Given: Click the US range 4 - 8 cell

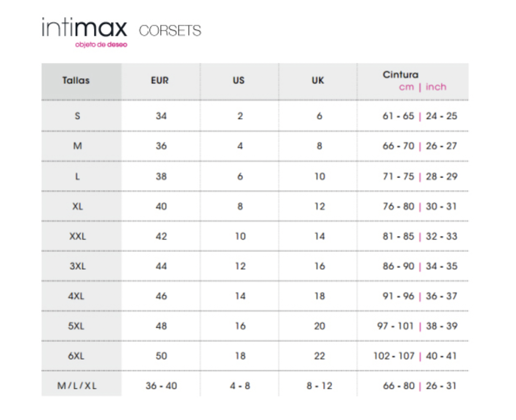Looking at the screenshot, I should (x=240, y=386).
